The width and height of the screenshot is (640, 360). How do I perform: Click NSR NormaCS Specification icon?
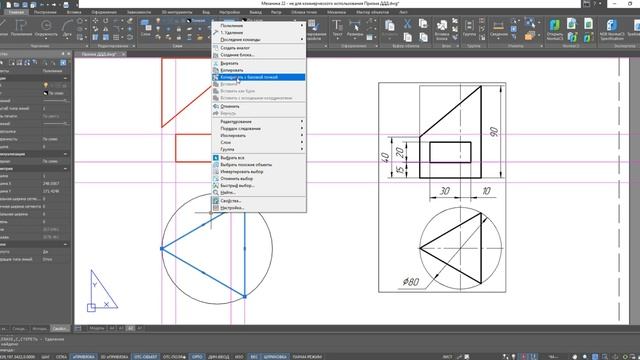pyautogui.click(x=612, y=29)
